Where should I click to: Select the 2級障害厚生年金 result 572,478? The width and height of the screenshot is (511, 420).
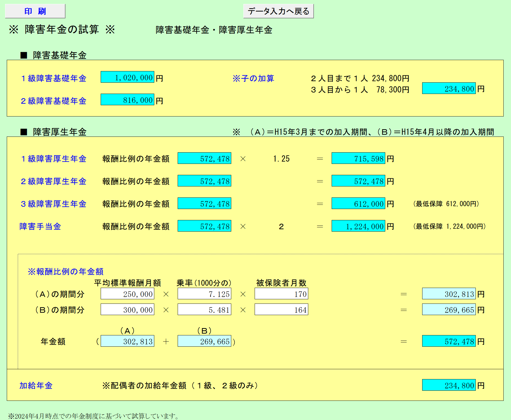358,181
